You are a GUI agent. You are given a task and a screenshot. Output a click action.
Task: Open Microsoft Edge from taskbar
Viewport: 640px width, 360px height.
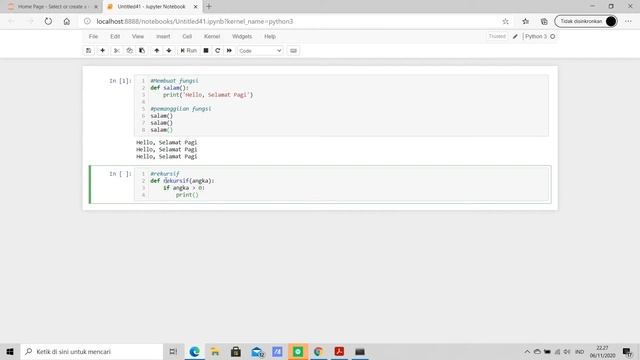tap(194, 351)
